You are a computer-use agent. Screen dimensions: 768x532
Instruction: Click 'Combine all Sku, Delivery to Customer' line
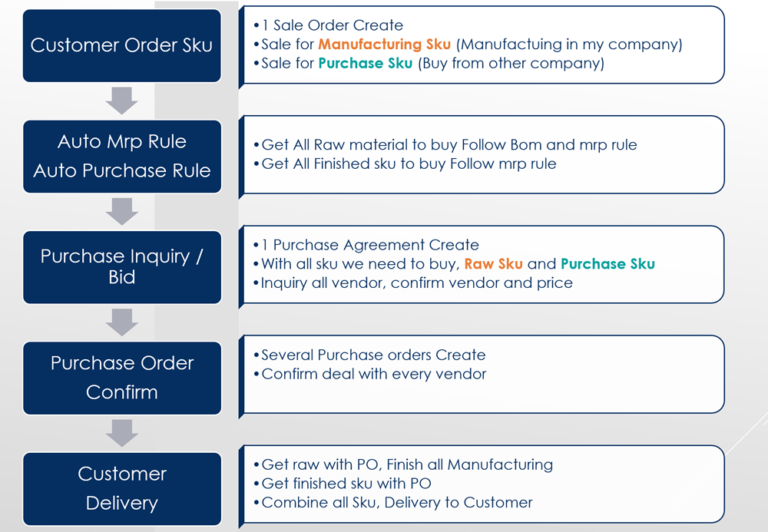click(x=392, y=503)
